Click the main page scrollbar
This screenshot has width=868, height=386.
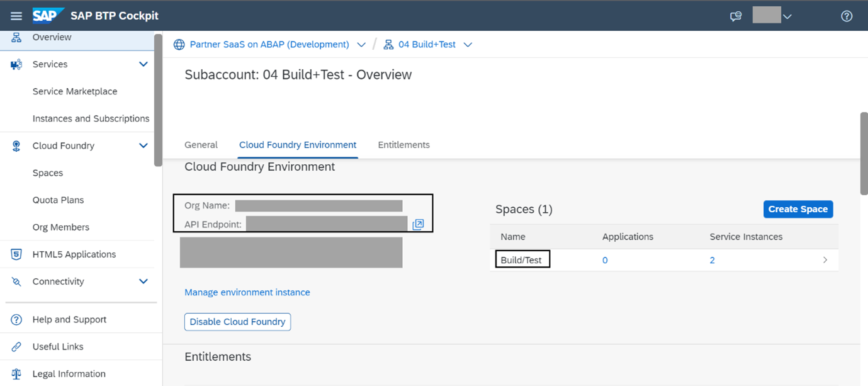(x=864, y=154)
